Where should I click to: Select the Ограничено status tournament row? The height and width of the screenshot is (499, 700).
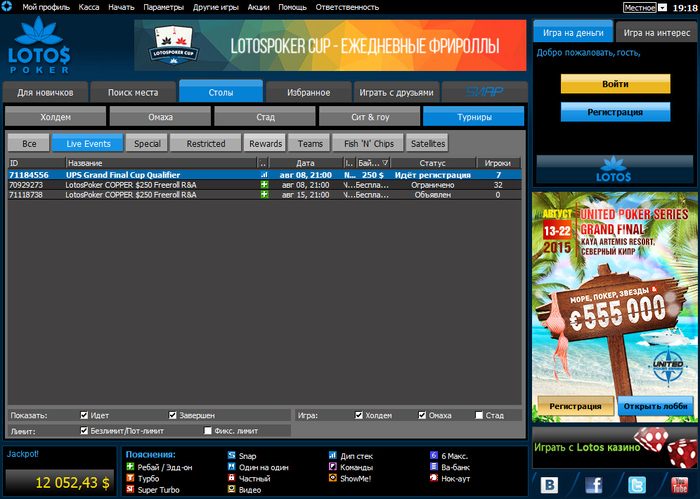pos(264,185)
